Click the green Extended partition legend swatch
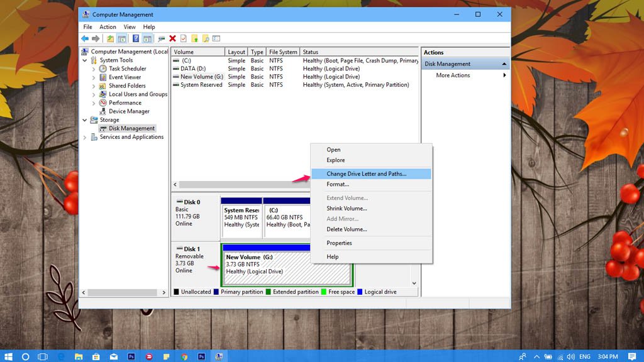The height and width of the screenshot is (362, 644). click(268, 292)
